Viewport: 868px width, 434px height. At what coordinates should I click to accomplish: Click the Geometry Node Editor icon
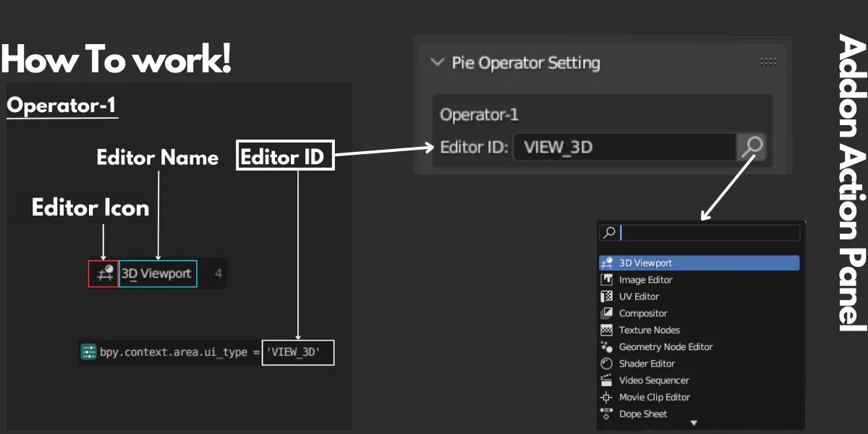pyautogui.click(x=608, y=346)
